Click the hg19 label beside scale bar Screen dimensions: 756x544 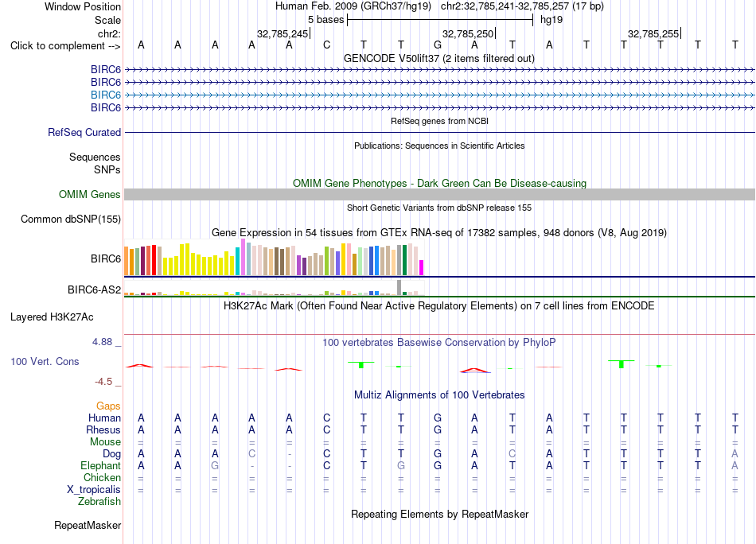[x=551, y=20]
